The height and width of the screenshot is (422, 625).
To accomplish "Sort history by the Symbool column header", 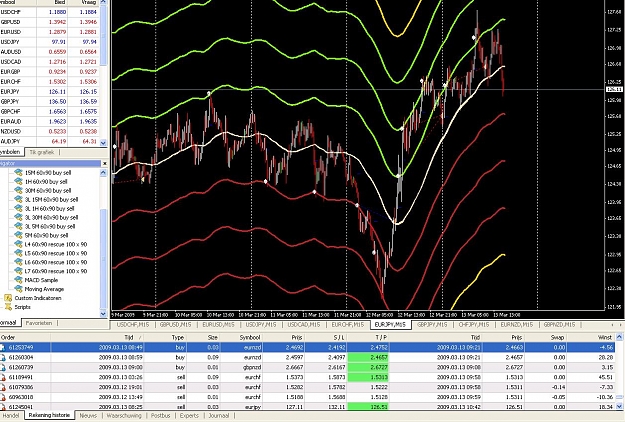I will click(242, 337).
